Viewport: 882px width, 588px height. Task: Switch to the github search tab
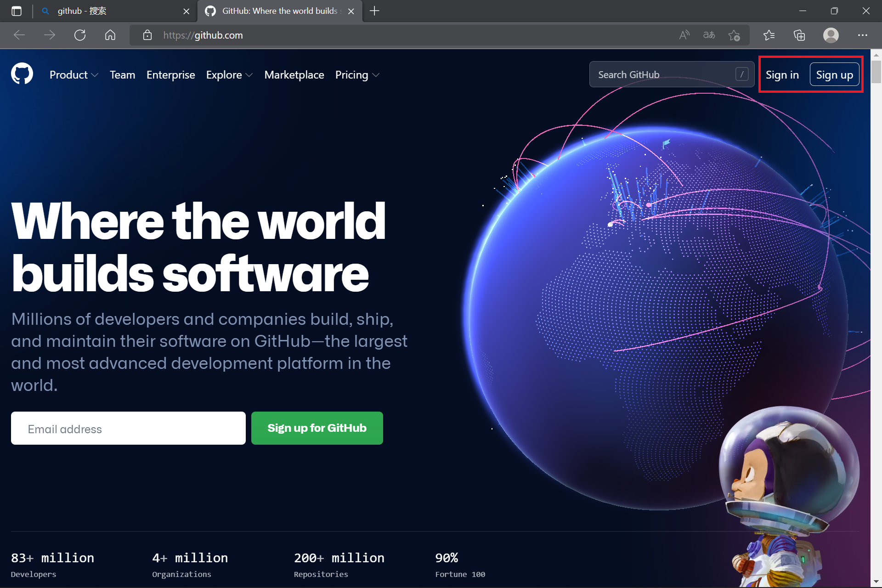click(110, 11)
